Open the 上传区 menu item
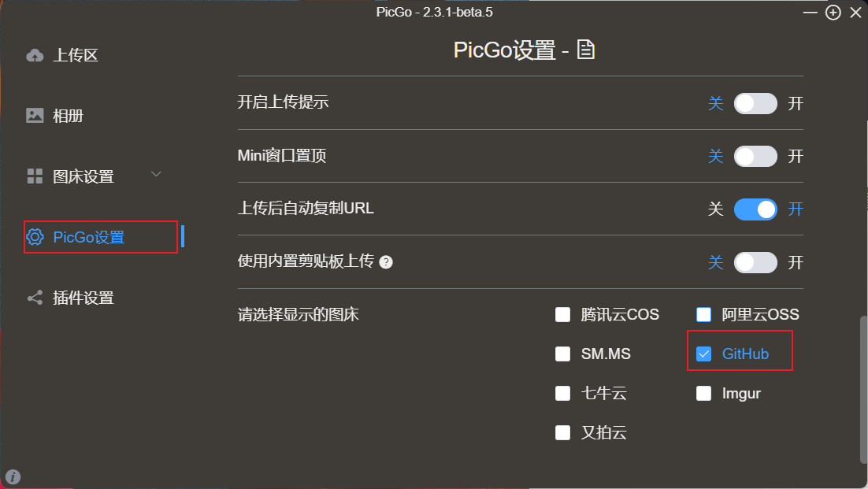 pos(76,56)
